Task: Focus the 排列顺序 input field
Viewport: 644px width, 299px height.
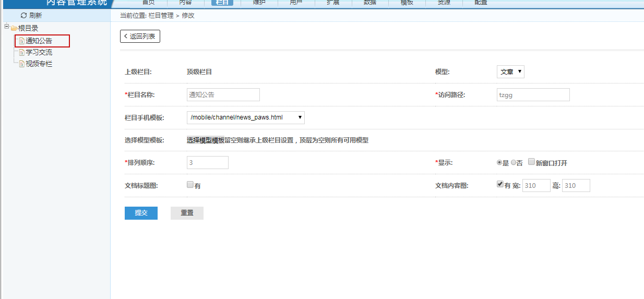Action: tap(208, 162)
